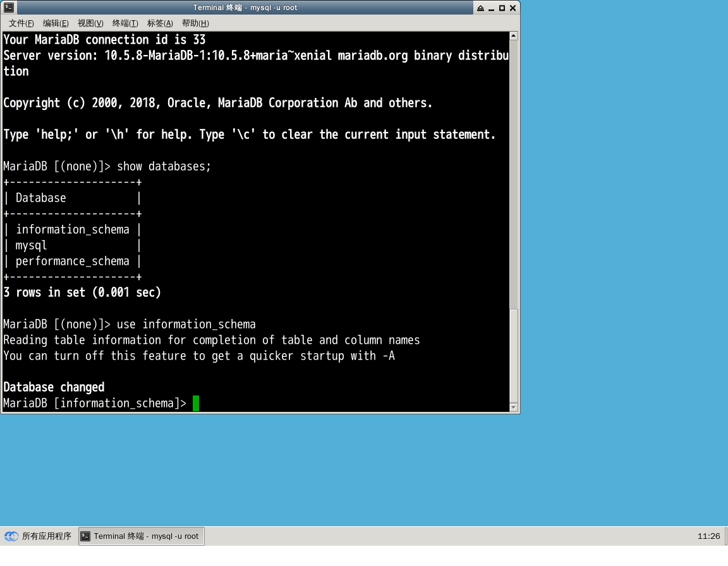This screenshot has width=728, height=566.
Task: Open the 视图(V) menu
Action: click(90, 23)
